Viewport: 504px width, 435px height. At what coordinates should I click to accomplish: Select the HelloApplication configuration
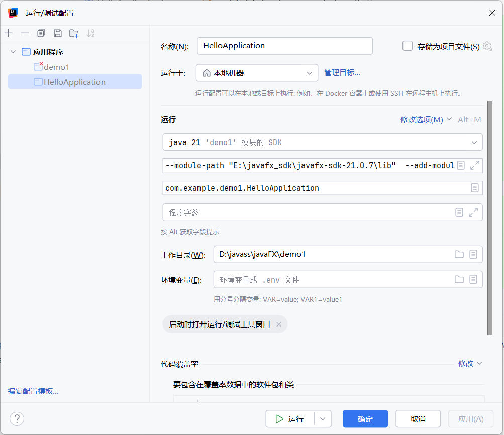coord(74,82)
